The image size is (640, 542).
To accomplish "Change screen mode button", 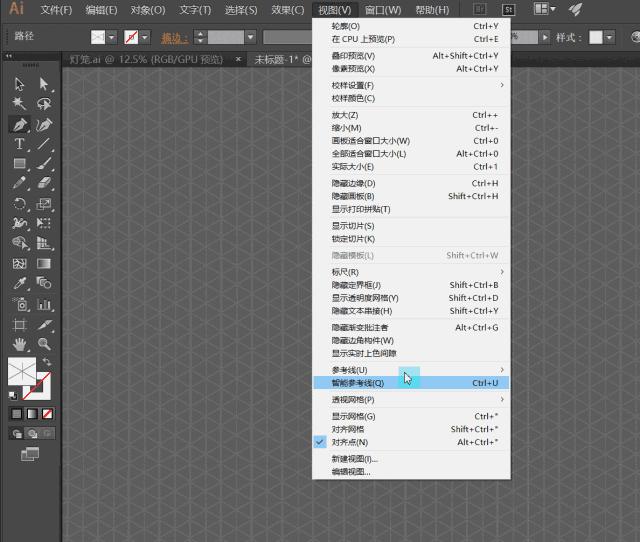I will (30, 453).
